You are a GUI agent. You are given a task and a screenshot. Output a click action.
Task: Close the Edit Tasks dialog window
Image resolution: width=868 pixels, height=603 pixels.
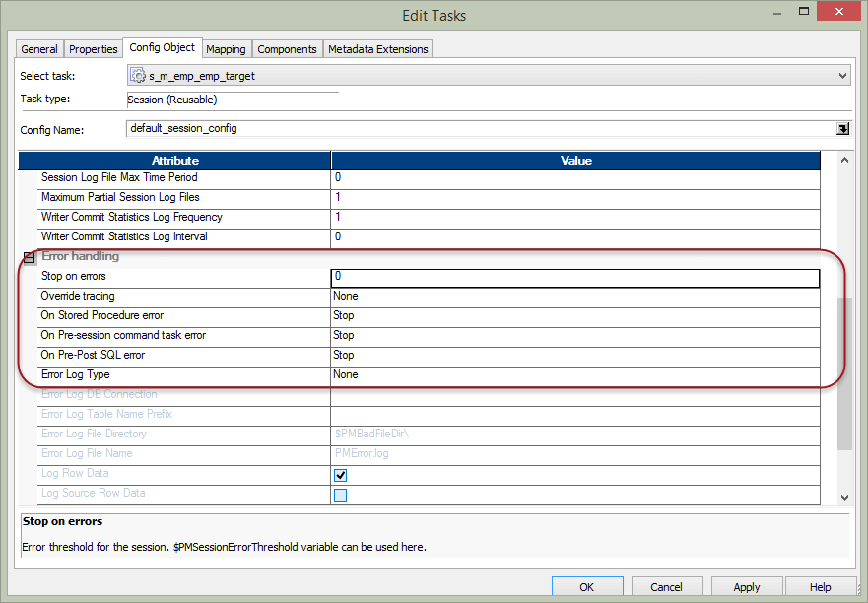tap(837, 14)
